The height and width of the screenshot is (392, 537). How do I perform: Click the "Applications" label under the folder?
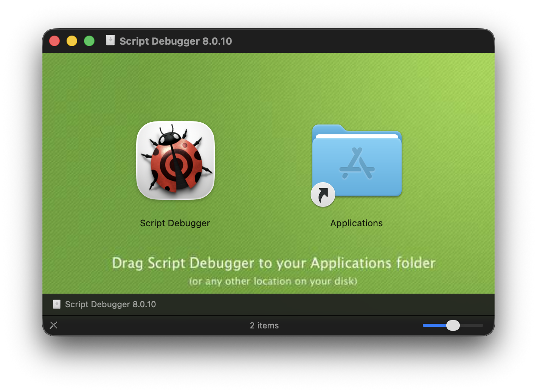tap(356, 223)
